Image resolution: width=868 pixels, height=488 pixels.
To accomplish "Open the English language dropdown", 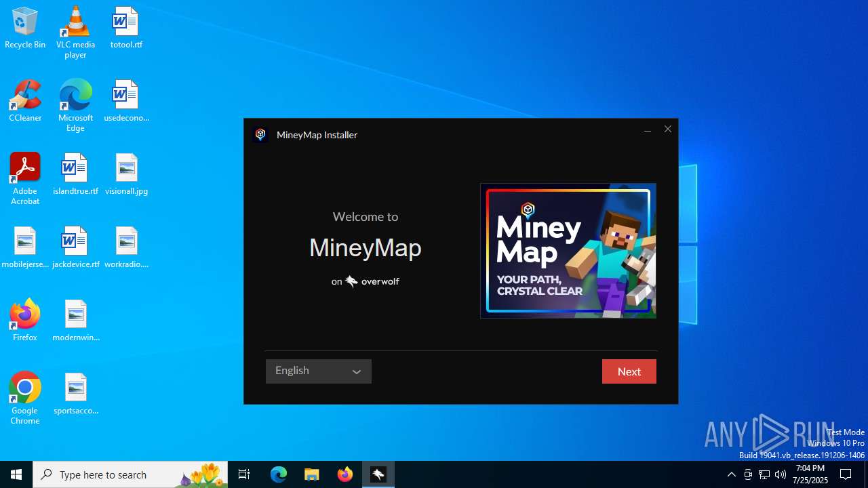I will click(319, 371).
